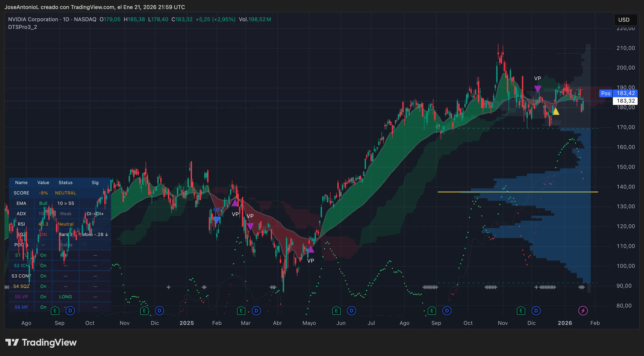Click the S4 SQZ On status cell
644x356 pixels.
(43, 286)
